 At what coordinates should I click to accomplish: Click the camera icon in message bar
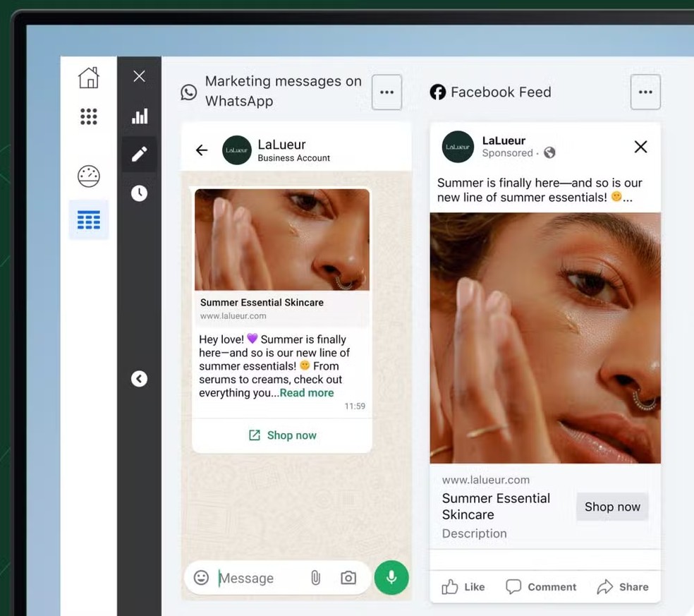(x=348, y=577)
